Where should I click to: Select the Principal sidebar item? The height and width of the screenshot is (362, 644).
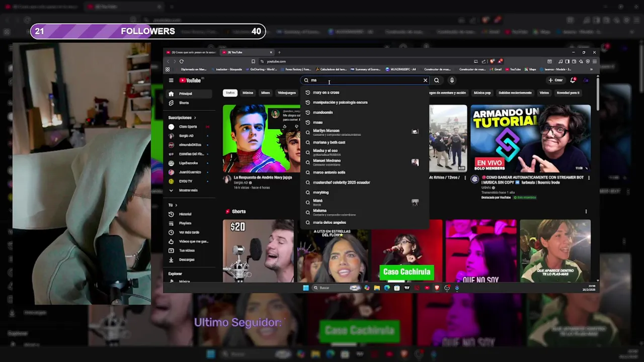click(x=188, y=94)
